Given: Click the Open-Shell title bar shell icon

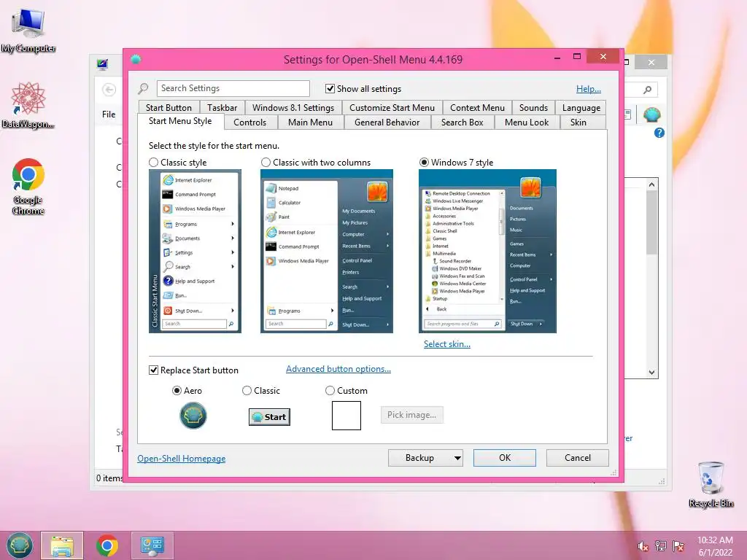Looking at the screenshot, I should pyautogui.click(x=136, y=59).
